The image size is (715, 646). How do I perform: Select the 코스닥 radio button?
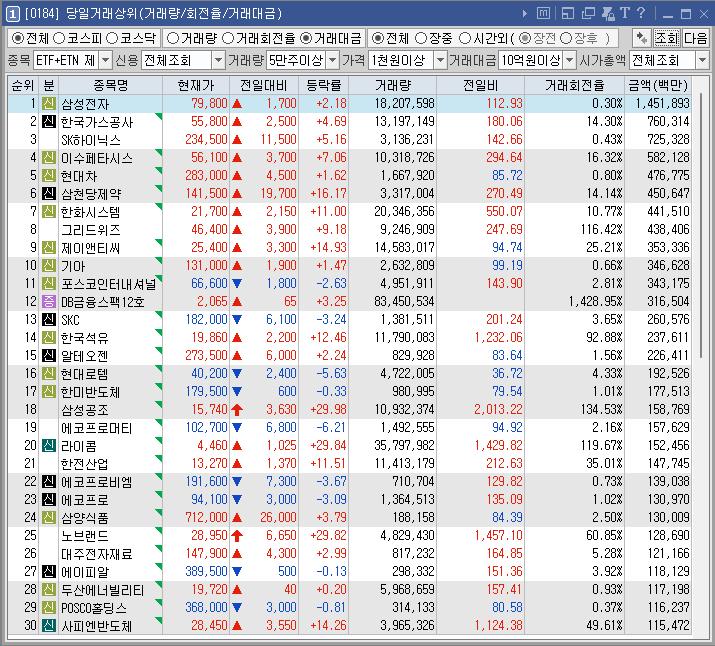(112, 38)
